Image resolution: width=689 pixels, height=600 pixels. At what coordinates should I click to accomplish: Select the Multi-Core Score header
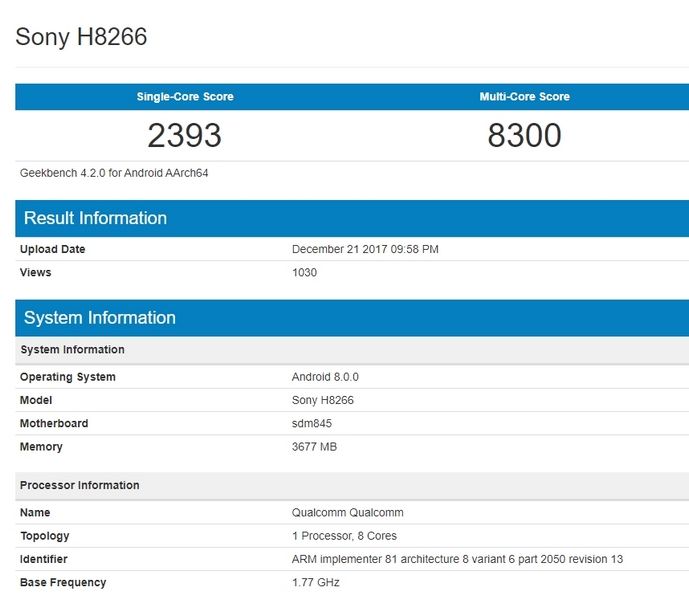(x=525, y=97)
